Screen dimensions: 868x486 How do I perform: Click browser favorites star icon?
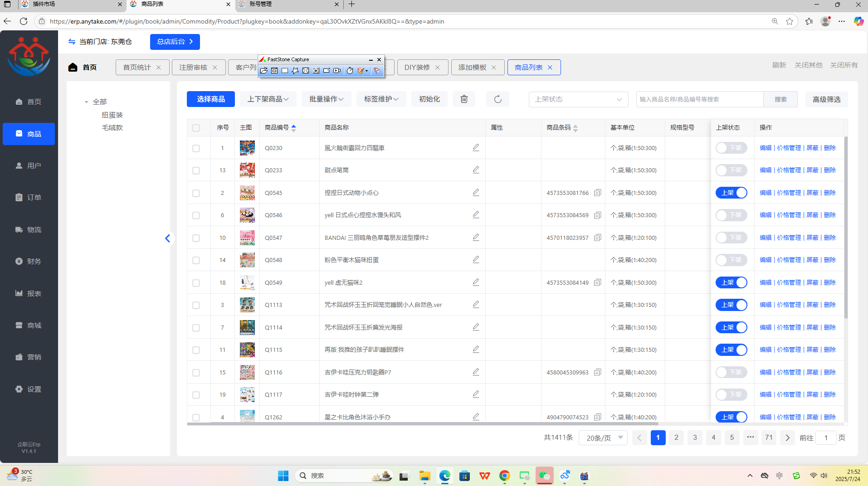(790, 21)
